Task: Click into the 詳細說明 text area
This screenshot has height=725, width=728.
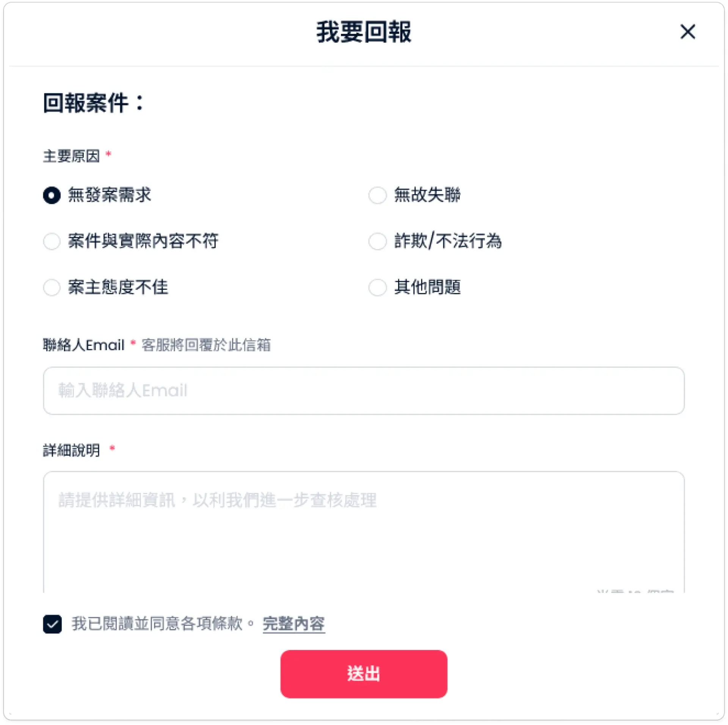Action: pos(363,538)
